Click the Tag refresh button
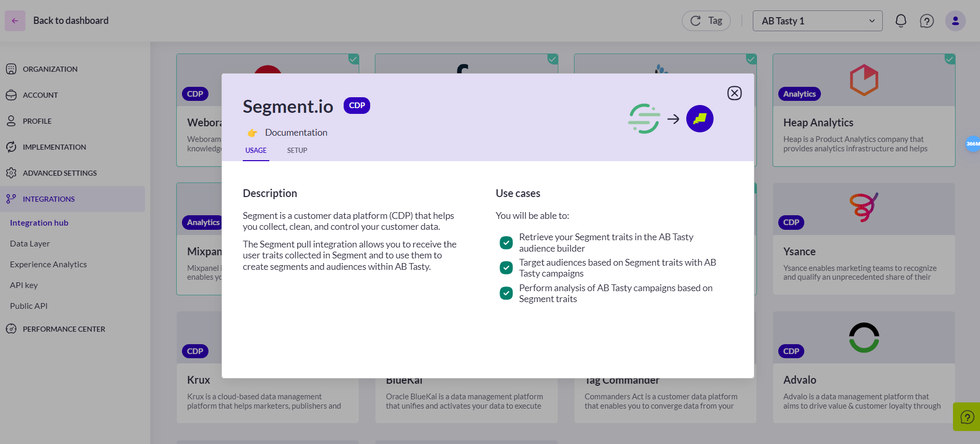 [x=707, y=21]
